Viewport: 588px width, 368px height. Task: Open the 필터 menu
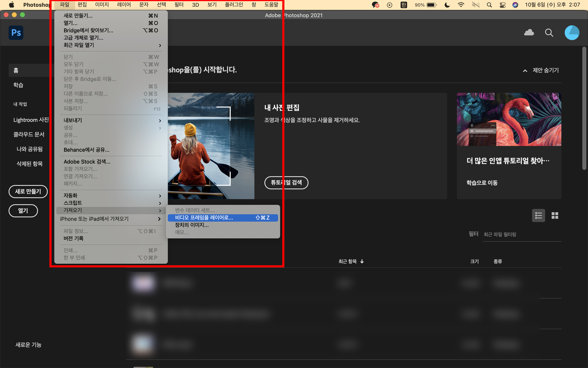click(x=179, y=5)
